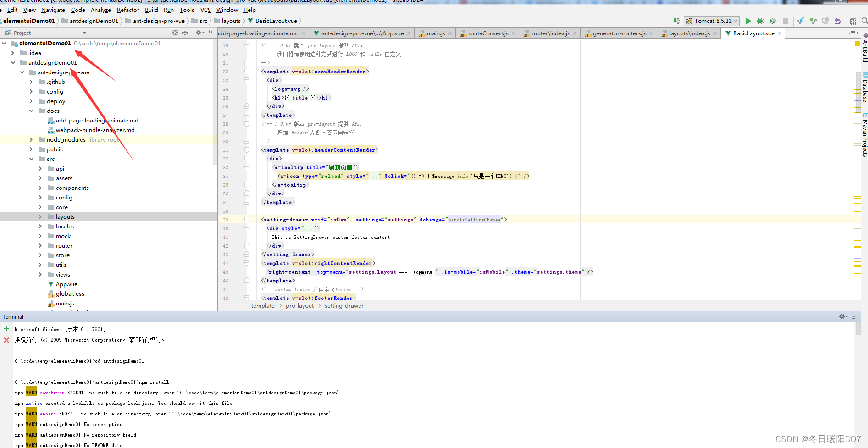Close terminal session red X
Viewport: 868px width, 448px height.
point(6,340)
